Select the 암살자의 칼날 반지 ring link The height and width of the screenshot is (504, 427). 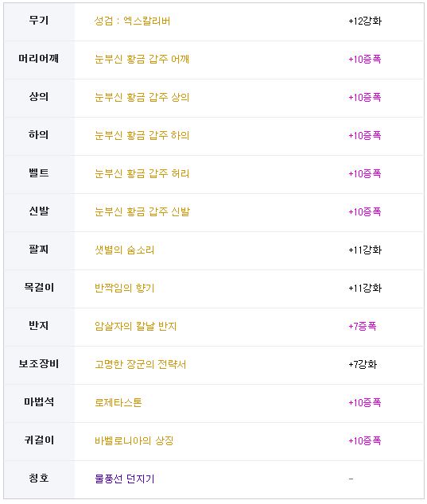pos(136,326)
